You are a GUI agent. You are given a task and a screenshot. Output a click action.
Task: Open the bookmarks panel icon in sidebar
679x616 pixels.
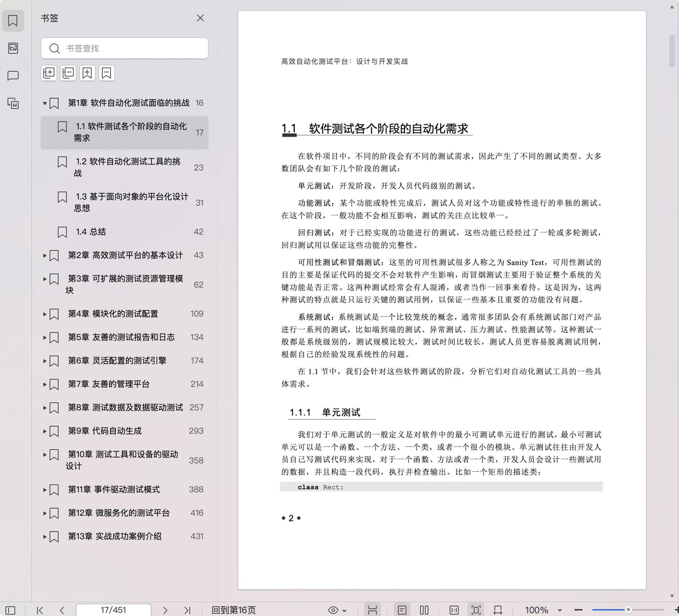point(13,21)
